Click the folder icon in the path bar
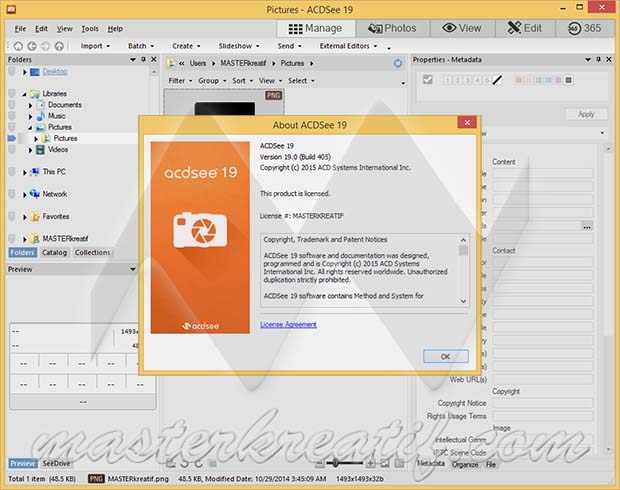 pos(171,63)
